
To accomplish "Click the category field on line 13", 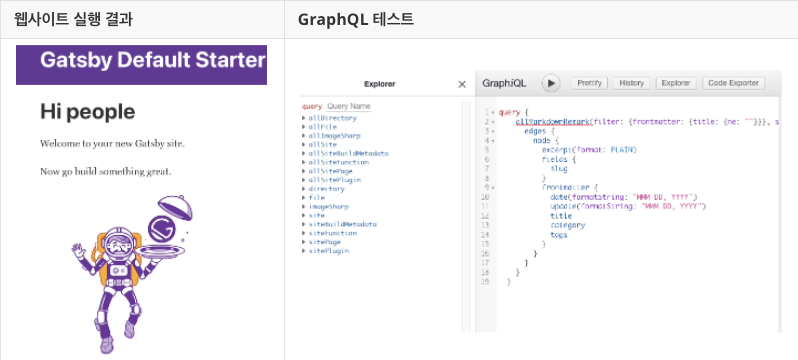I will 567,225.
